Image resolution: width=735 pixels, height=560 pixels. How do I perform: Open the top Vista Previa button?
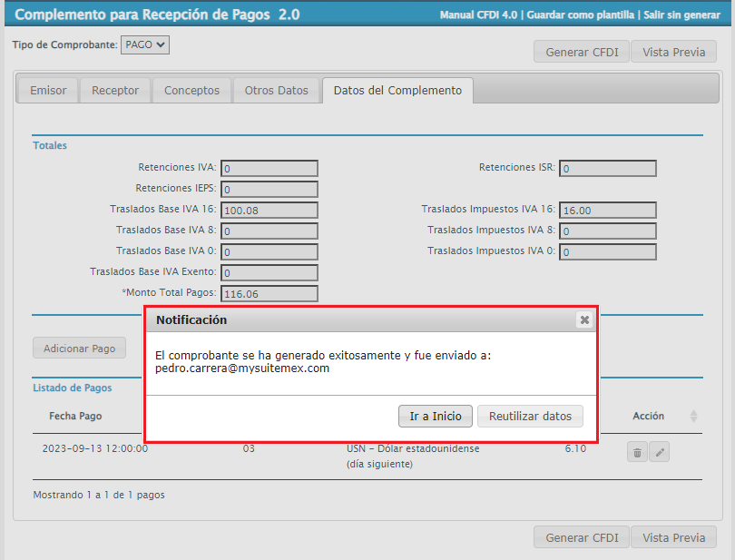point(673,52)
